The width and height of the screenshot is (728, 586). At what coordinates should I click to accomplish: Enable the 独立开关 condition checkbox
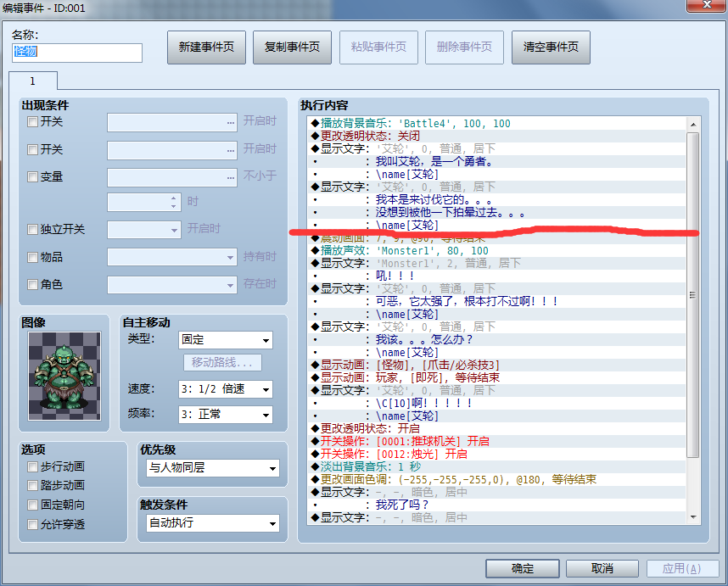[32, 229]
